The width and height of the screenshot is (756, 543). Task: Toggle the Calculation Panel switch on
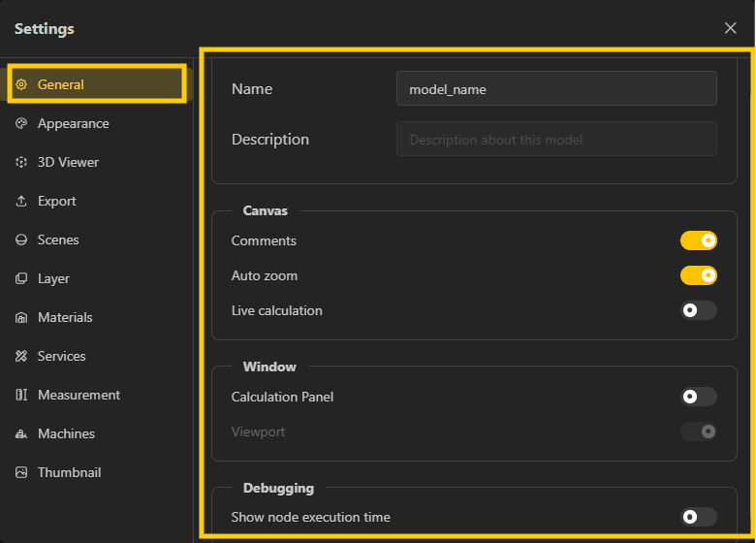point(698,397)
